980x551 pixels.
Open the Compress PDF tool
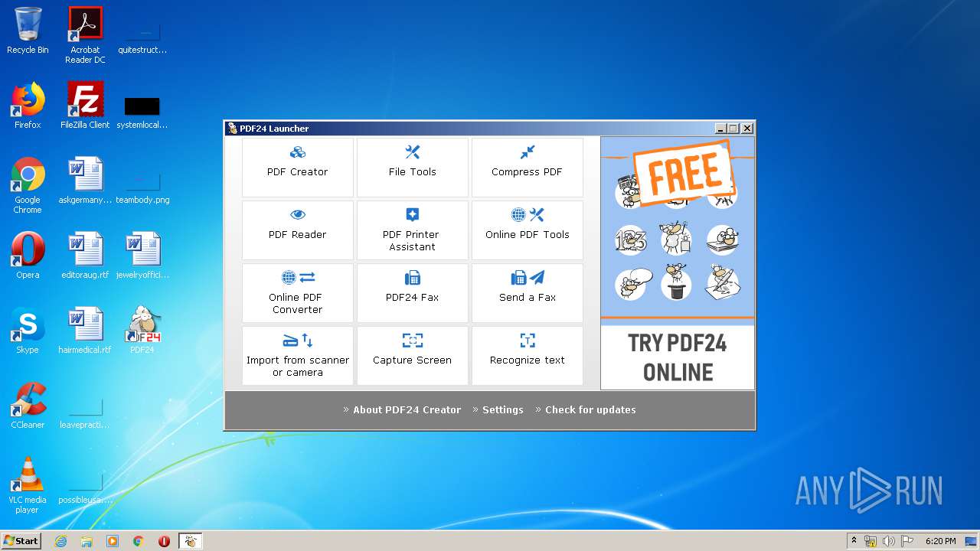528,168
